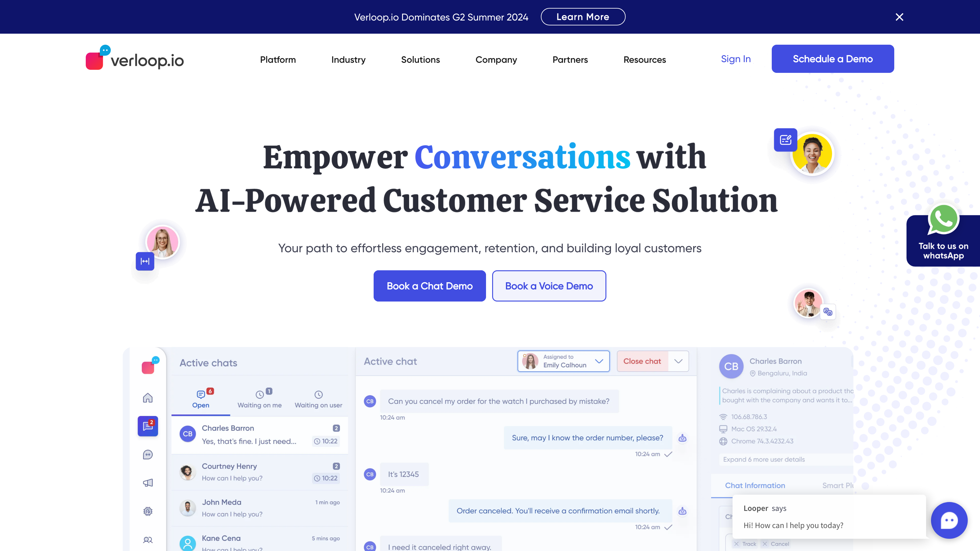980x551 pixels.
Task: Click the Schedule a Demo button
Action: coord(833,58)
